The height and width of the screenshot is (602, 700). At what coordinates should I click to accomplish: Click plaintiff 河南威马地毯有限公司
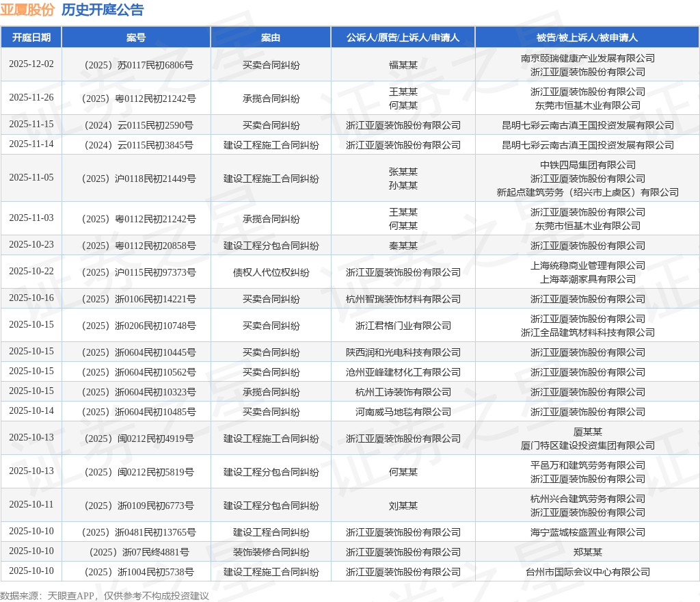pyautogui.click(x=403, y=413)
